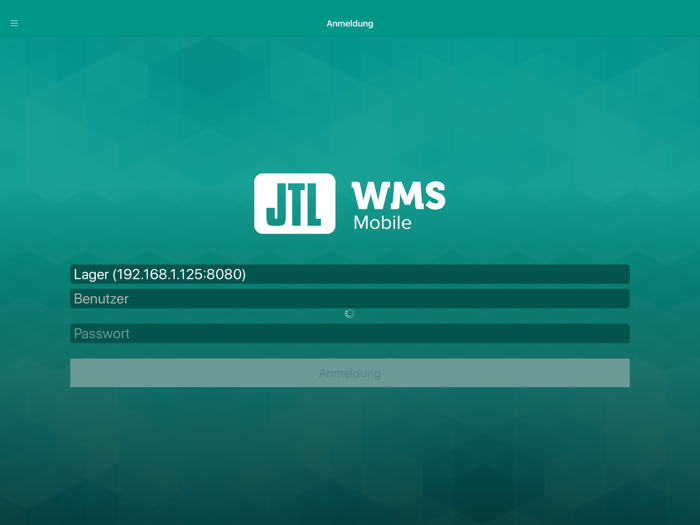Click the Anmeldung header title
The image size is (700, 525).
pyautogui.click(x=350, y=24)
